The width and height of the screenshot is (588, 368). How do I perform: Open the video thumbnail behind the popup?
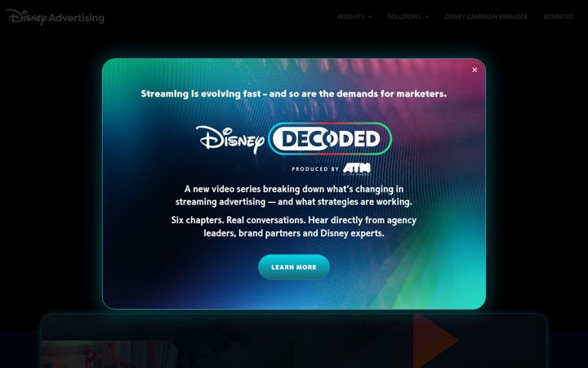[109, 354]
